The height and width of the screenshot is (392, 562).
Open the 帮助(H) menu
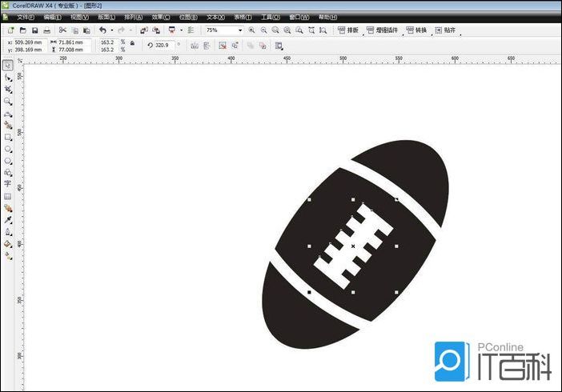[x=327, y=17]
